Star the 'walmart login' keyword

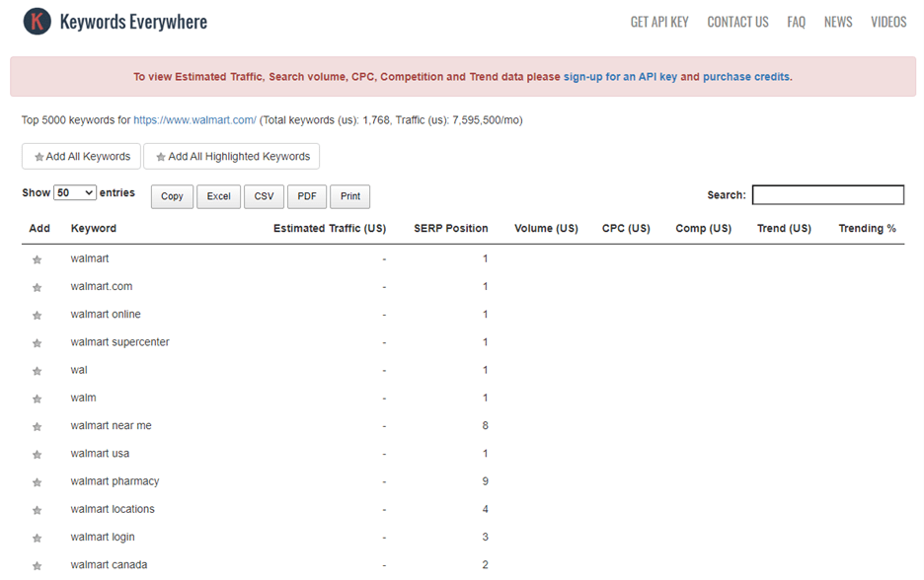(x=38, y=538)
